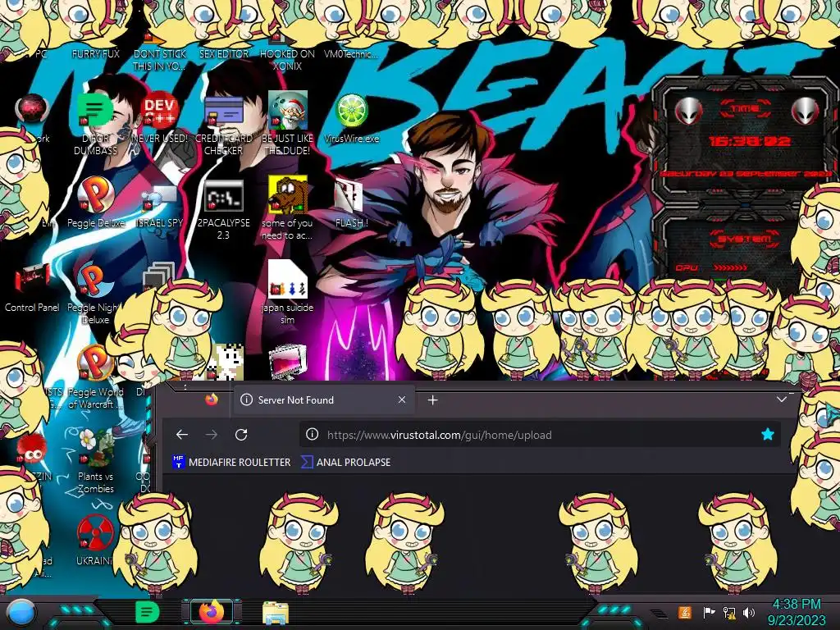The image size is (840, 630).
Task: Open the Action Center flag tray icon
Action: point(709,612)
